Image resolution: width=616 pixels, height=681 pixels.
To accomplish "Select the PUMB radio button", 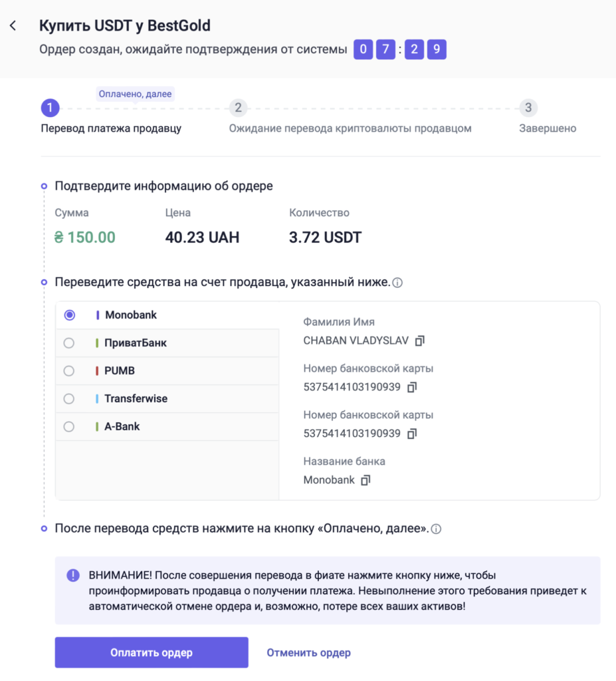I will (69, 371).
